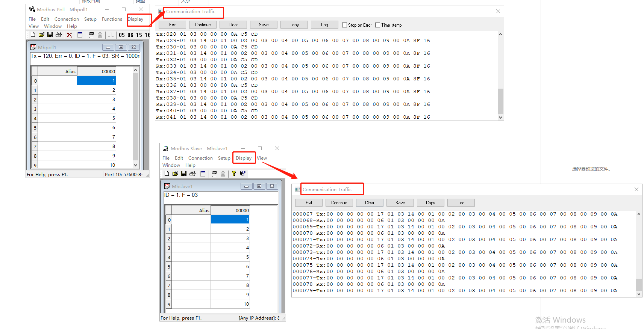
Task: Click the Print icon in Modbus Slave toolbar
Action: 192,174
